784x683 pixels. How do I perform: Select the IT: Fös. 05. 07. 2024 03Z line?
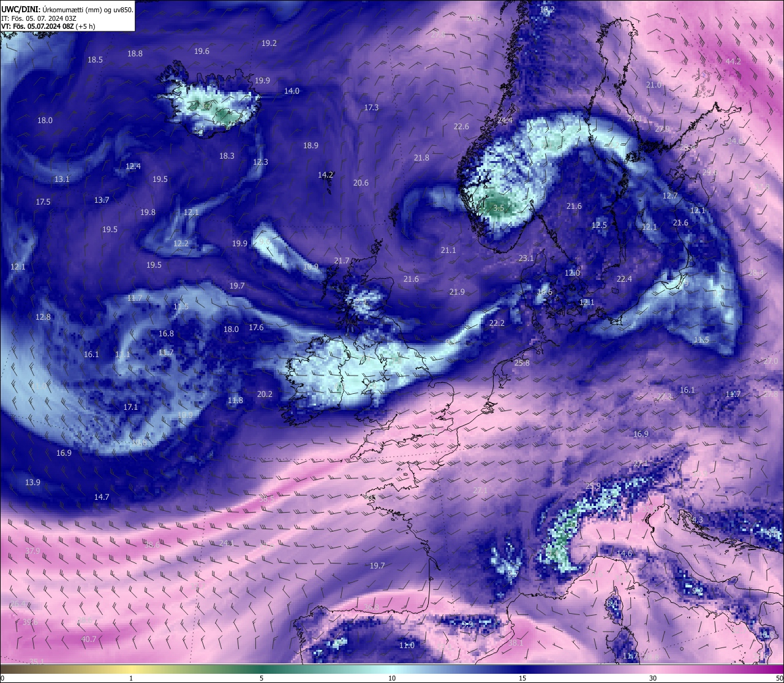[39, 18]
